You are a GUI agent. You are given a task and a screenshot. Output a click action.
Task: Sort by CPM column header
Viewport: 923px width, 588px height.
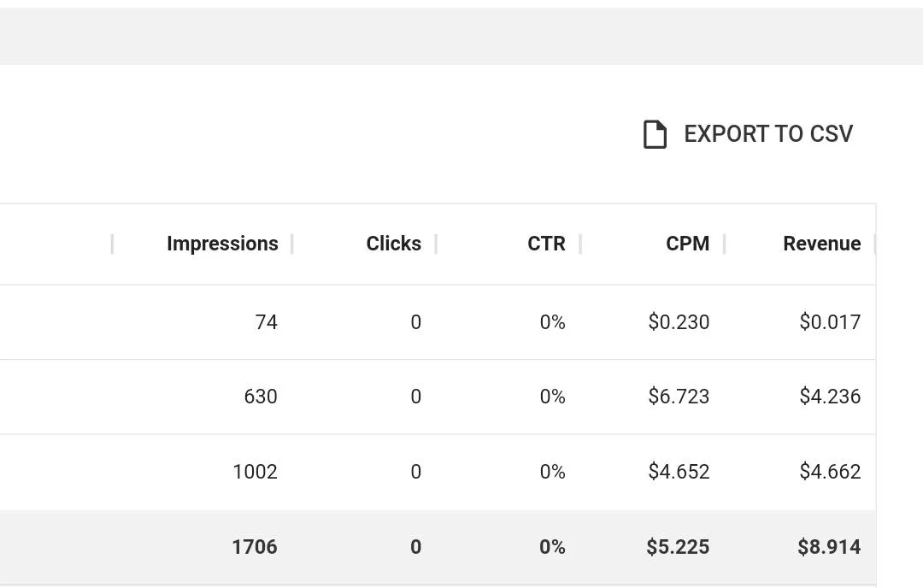(x=687, y=244)
